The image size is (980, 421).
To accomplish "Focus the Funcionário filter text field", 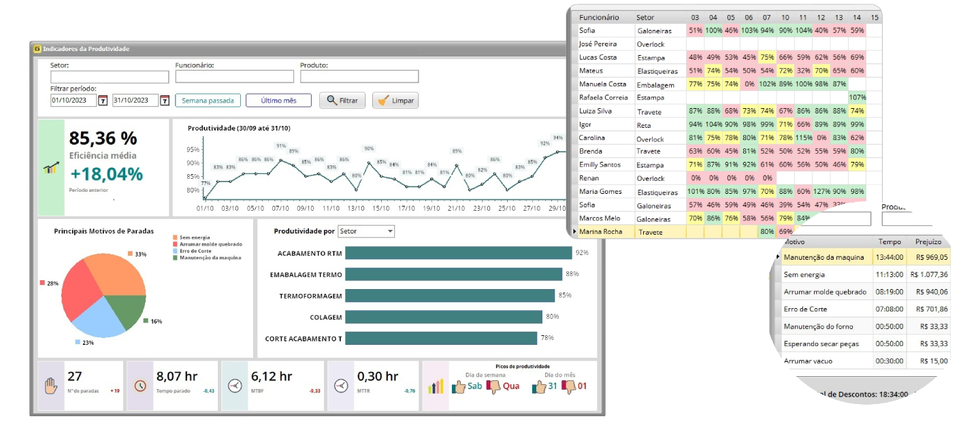I will 234,77.
